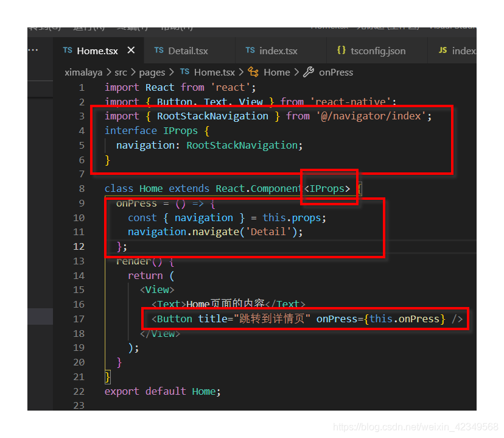Screen dimensions: 504x438
Task: Click the JS icon on index tab
Action: (x=443, y=50)
